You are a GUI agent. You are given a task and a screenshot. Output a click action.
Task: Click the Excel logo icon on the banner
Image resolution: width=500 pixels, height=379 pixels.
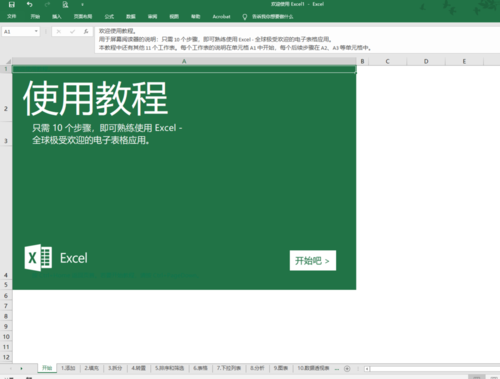pos(38,257)
